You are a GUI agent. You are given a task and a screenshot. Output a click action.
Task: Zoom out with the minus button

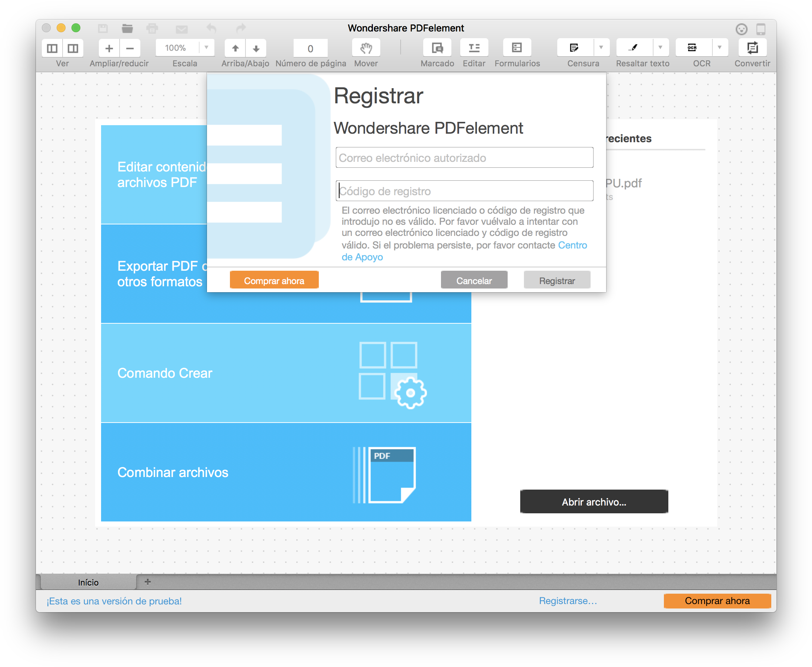pyautogui.click(x=130, y=48)
